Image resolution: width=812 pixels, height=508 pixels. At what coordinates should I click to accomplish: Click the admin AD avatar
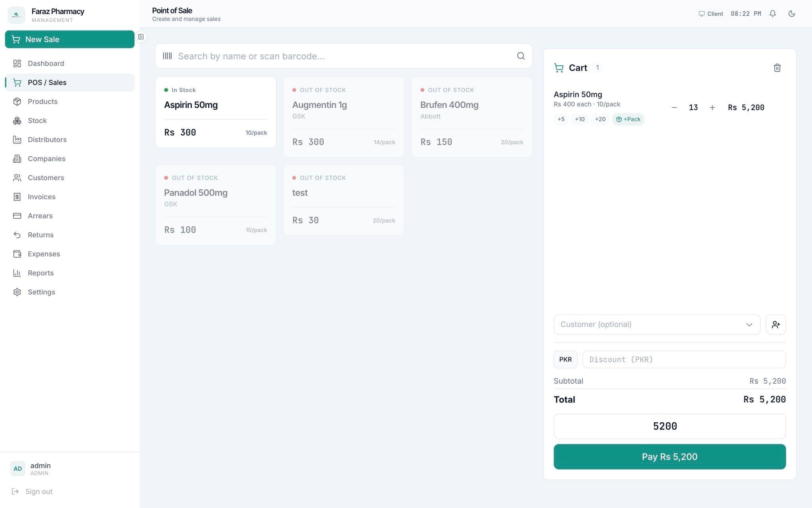coord(17,469)
